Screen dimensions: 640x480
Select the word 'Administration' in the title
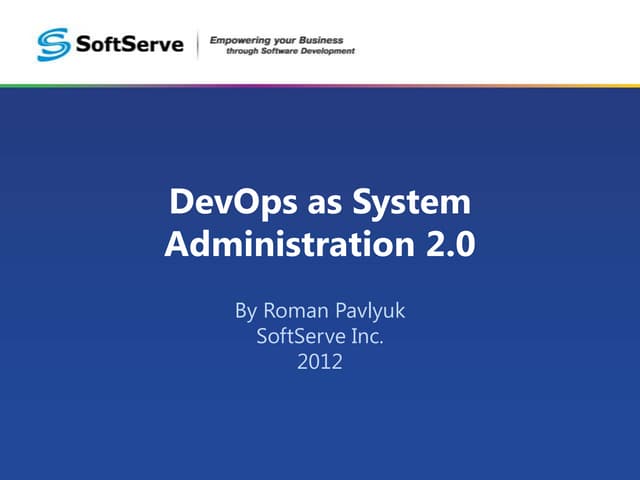pyautogui.click(x=283, y=243)
